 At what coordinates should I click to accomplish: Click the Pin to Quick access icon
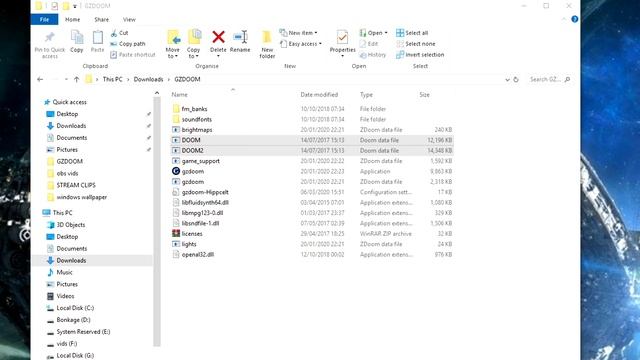click(50, 38)
